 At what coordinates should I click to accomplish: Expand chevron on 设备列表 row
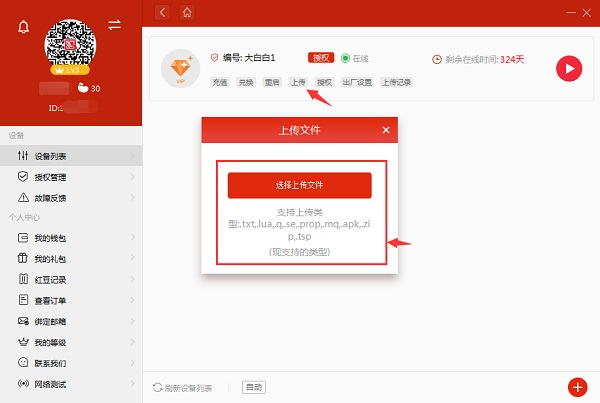[132, 156]
